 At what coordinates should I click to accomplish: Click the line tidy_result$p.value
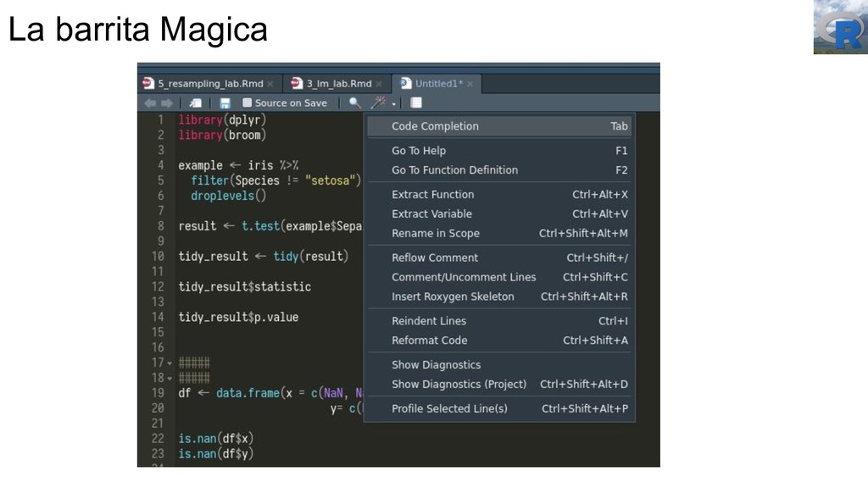coord(238,317)
